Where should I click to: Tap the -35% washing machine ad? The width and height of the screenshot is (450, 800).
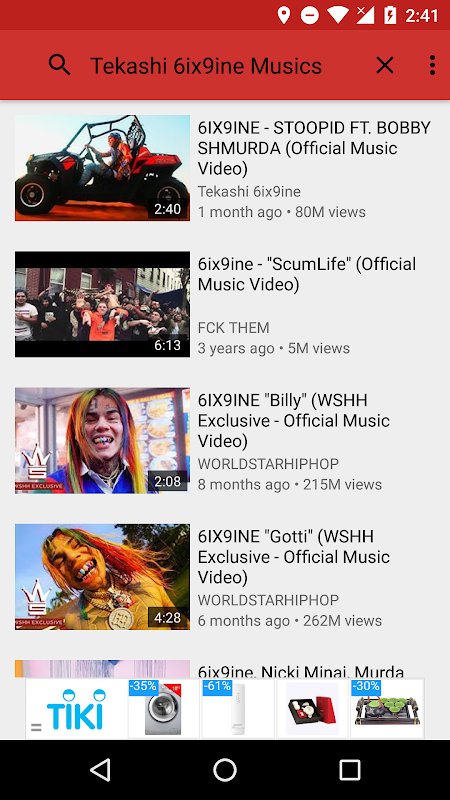pos(163,709)
